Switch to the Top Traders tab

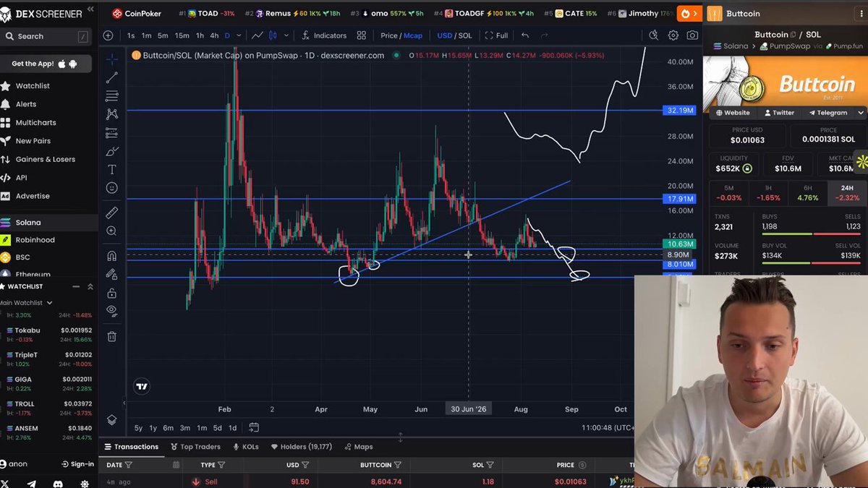pos(195,447)
